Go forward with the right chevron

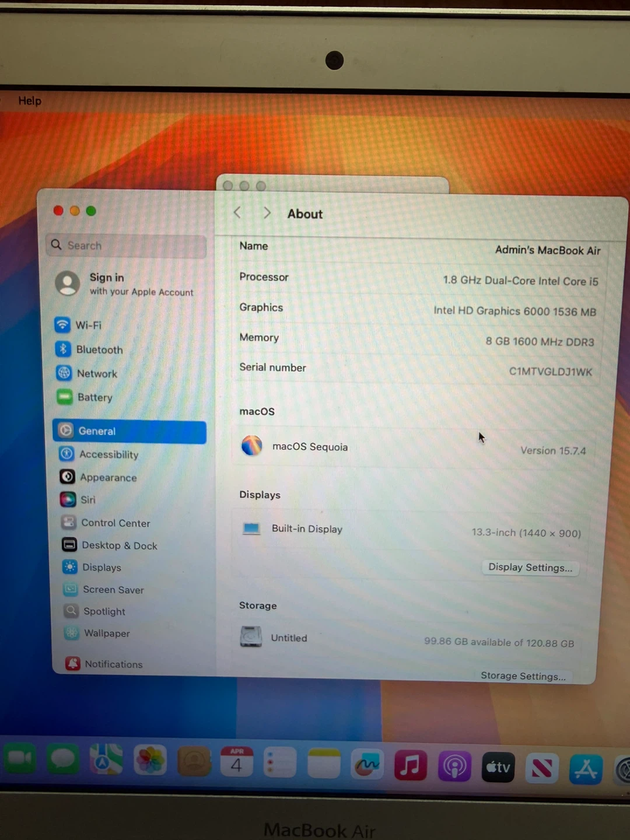267,213
